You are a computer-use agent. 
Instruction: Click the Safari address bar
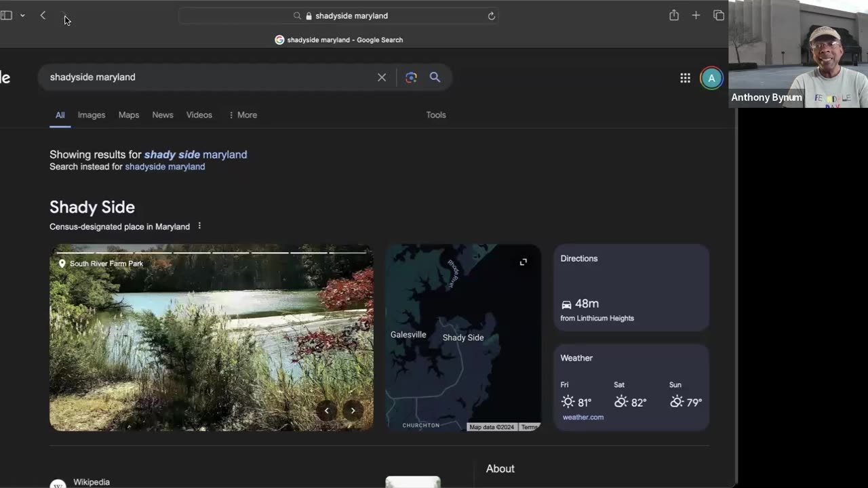click(x=339, y=16)
